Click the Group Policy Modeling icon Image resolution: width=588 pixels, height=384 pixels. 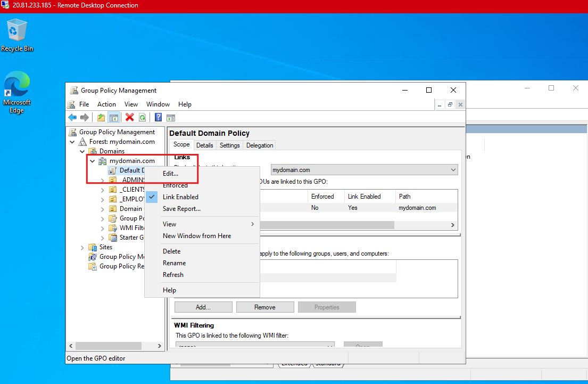(92, 257)
